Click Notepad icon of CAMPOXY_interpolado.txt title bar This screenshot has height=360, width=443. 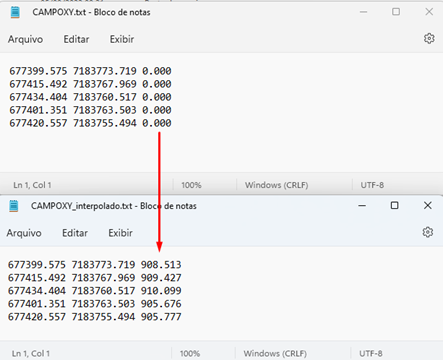coord(14,206)
